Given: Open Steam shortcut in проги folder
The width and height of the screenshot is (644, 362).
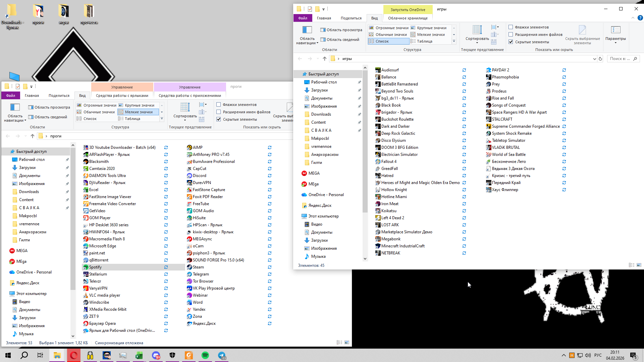Looking at the screenshot, I should coord(198,267).
